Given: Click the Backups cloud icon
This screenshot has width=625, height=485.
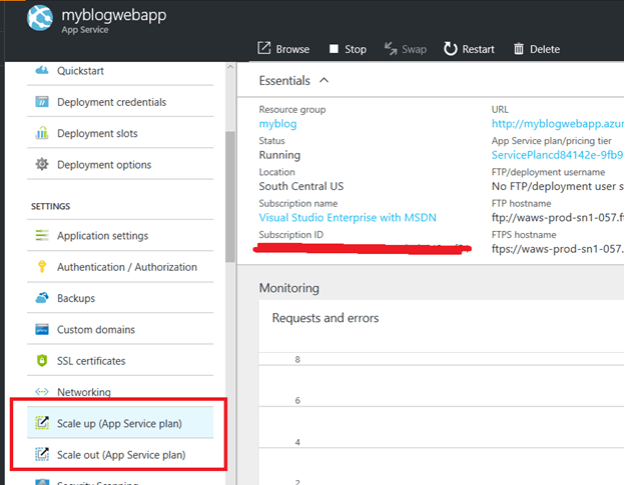Looking at the screenshot, I should pyautogui.click(x=42, y=298).
